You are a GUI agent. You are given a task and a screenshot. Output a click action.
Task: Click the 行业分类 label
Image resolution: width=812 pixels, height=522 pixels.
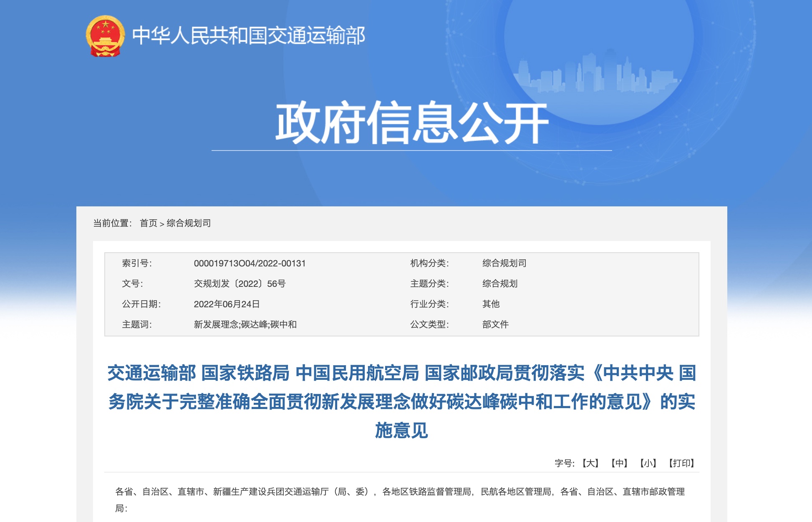click(430, 304)
